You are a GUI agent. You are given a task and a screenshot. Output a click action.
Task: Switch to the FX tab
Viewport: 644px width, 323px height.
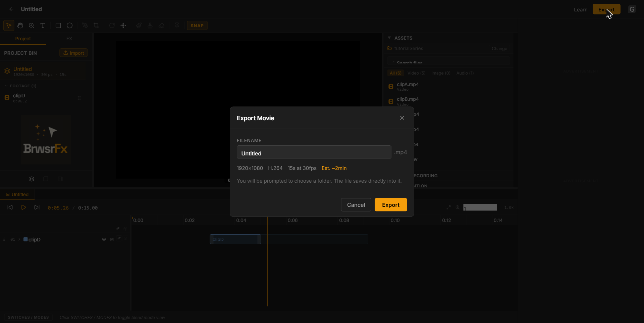click(x=69, y=39)
